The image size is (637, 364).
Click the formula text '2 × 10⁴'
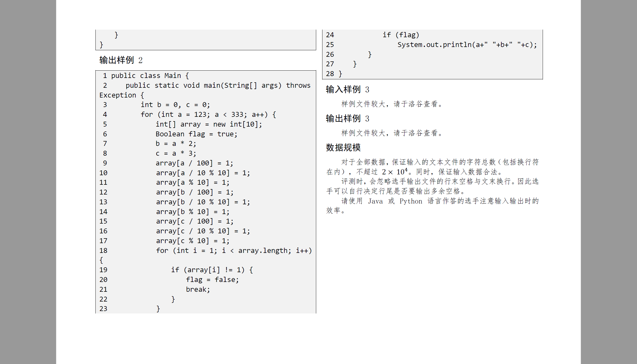(395, 172)
